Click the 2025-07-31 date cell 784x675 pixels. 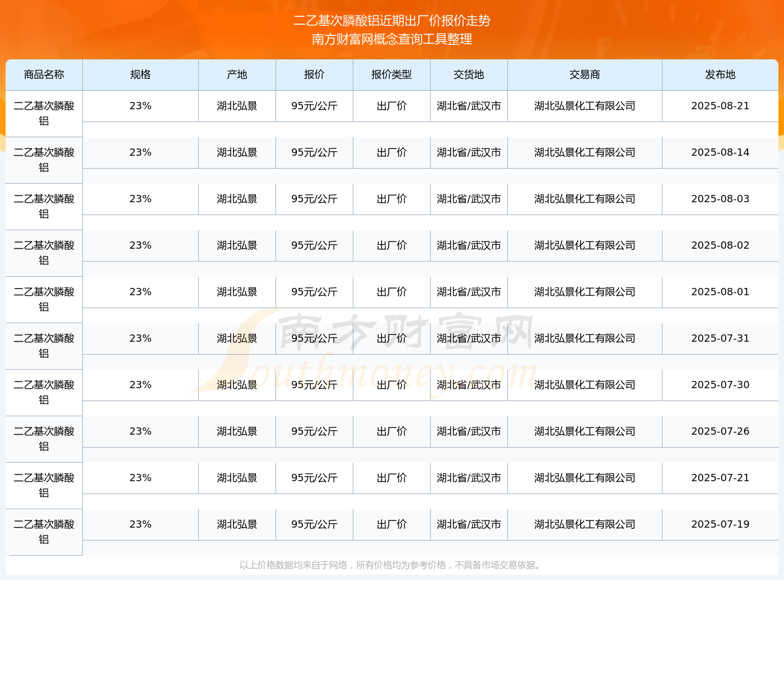tap(720, 338)
